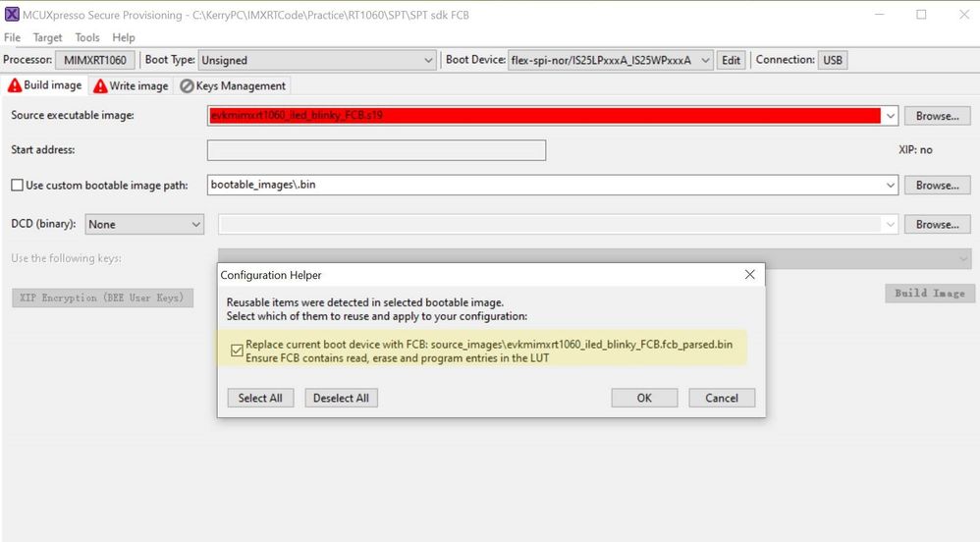This screenshot has height=542, width=980.
Task: Click the warning icon on Build image tab
Action: click(15, 85)
